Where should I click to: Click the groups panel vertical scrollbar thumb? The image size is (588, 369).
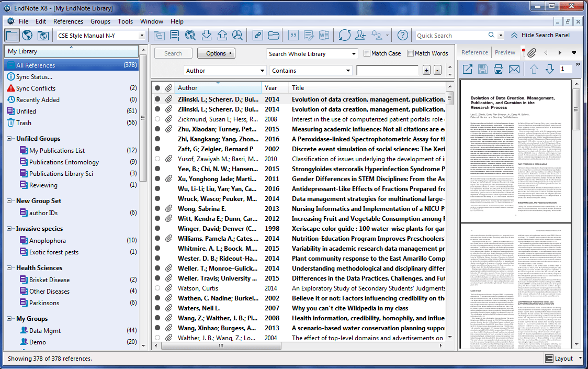[142, 117]
